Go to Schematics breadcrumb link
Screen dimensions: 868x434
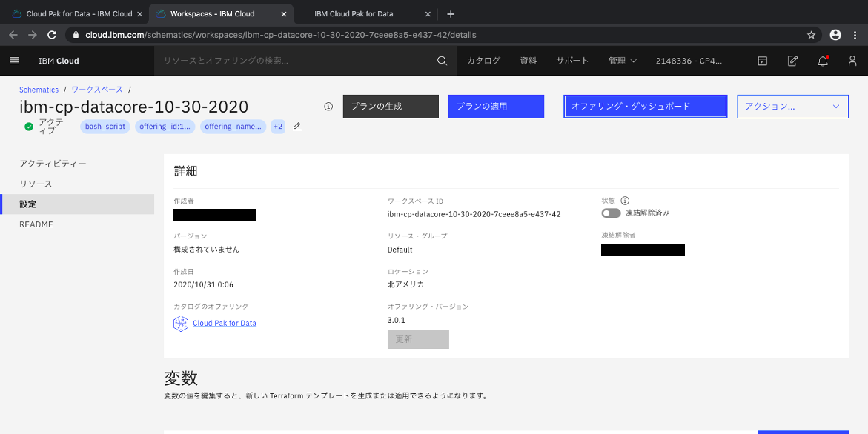pyautogui.click(x=39, y=90)
